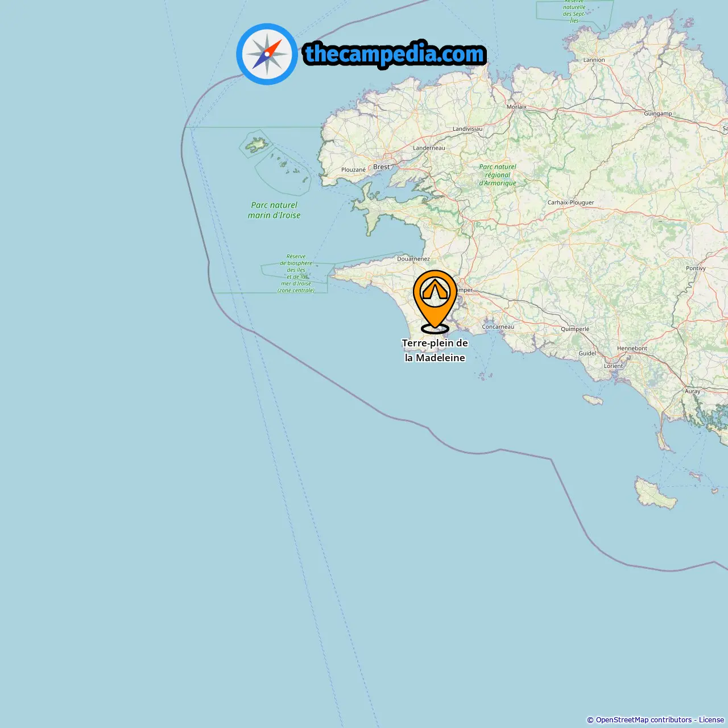Click Terre-plein de la Madeleine label

pos(435,350)
